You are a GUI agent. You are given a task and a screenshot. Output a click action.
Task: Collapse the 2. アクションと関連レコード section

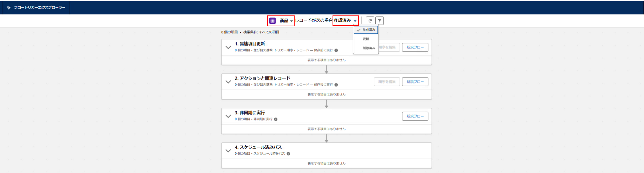pos(228,81)
